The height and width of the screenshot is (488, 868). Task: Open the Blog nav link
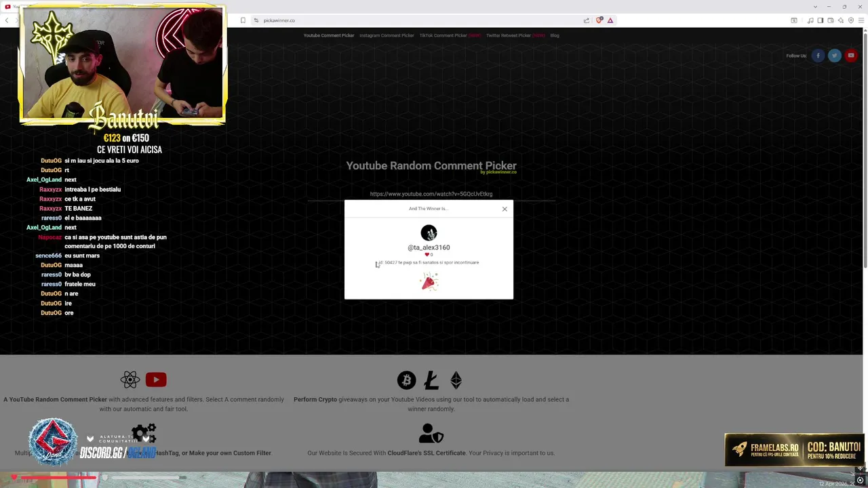[555, 35]
